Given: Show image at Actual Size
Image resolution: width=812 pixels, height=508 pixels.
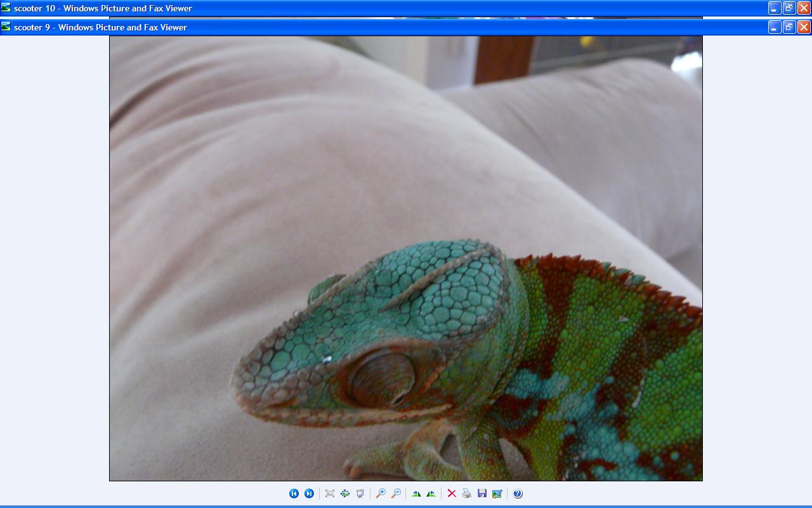Looking at the screenshot, I should pyautogui.click(x=345, y=493).
